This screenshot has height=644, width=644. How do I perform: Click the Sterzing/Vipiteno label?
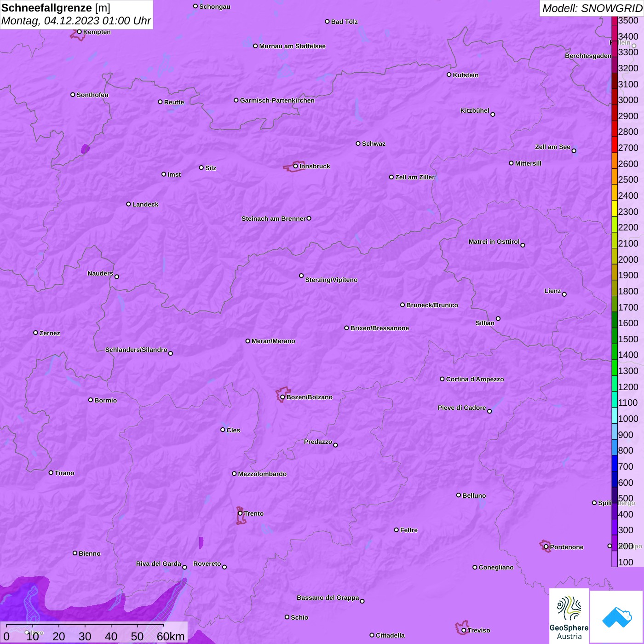pos(331,280)
